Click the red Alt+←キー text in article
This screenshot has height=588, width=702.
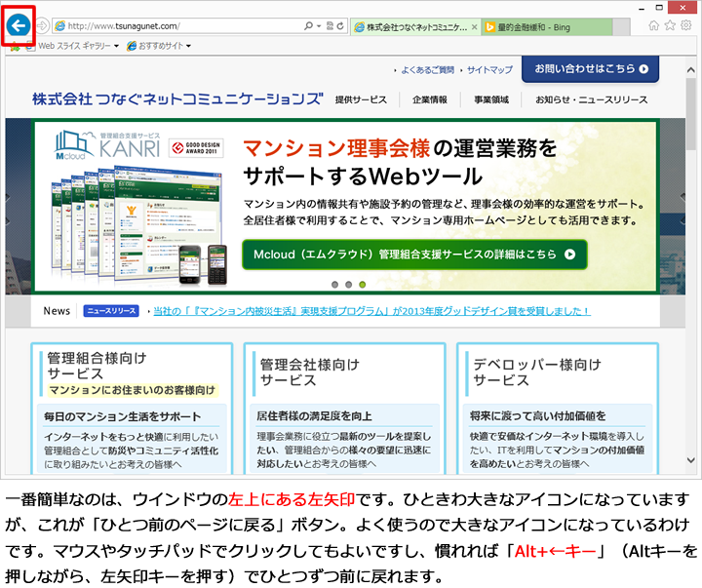coord(556,551)
